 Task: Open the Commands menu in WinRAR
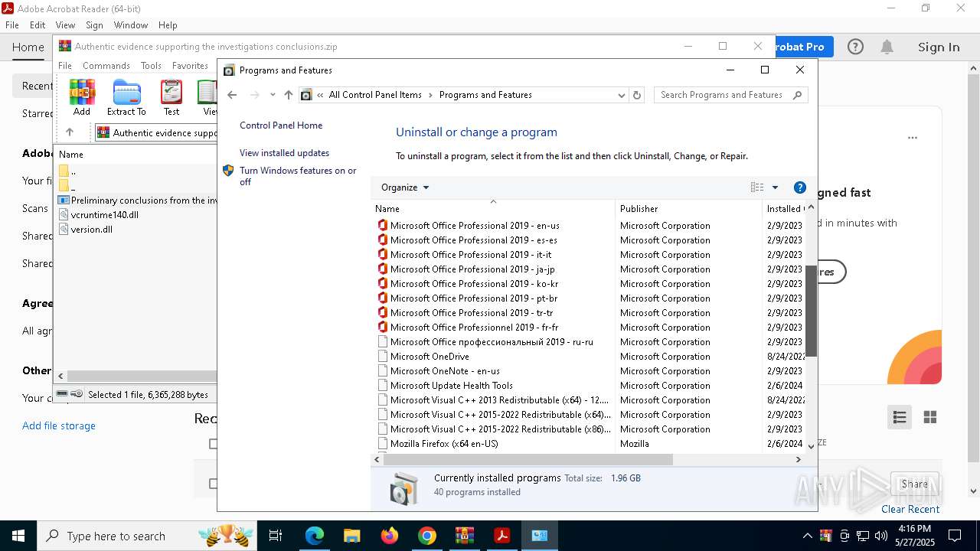pos(106,66)
